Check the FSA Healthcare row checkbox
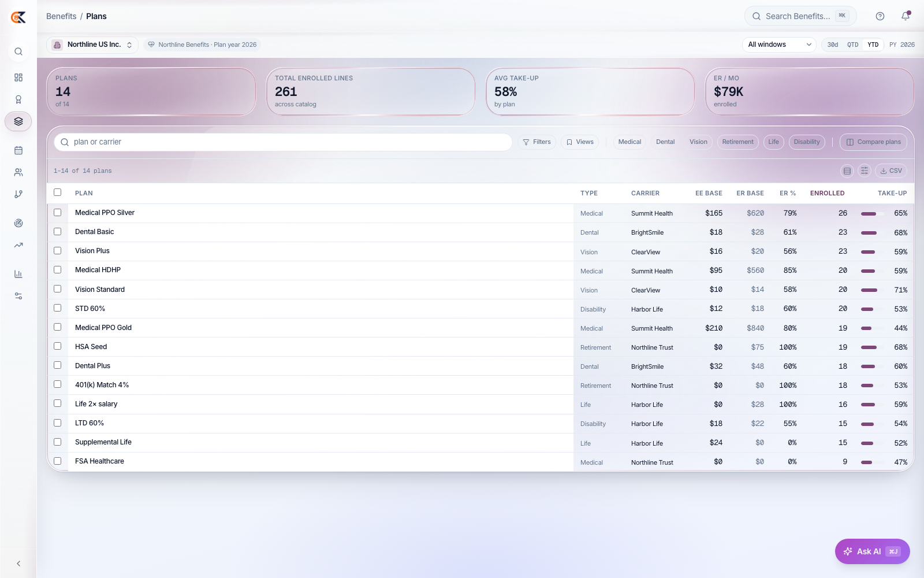 (x=57, y=461)
